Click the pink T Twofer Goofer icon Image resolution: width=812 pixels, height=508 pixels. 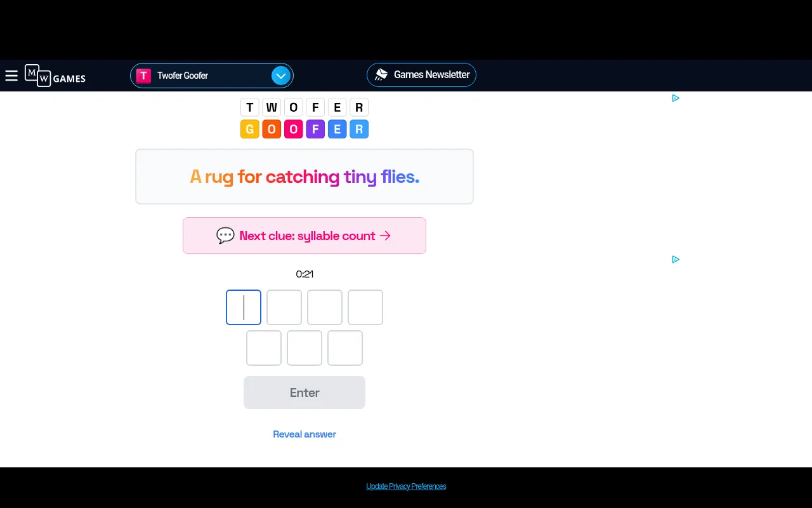click(x=143, y=76)
